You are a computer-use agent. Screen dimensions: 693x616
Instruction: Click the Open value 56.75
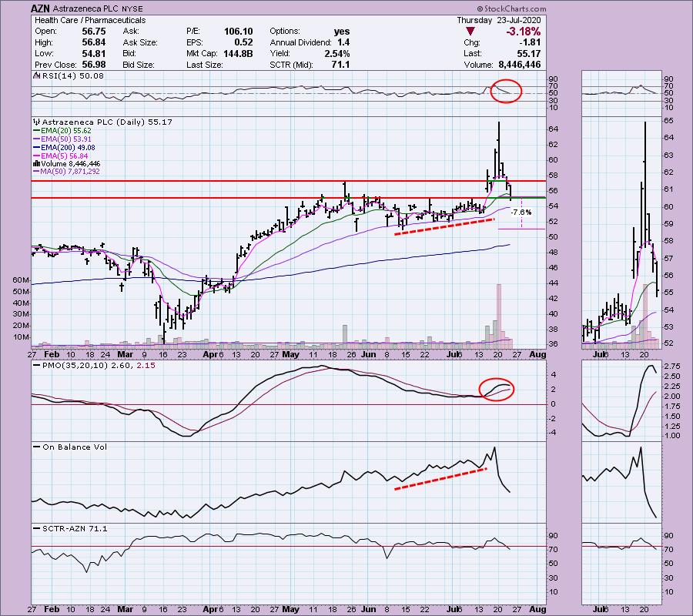[x=94, y=32]
